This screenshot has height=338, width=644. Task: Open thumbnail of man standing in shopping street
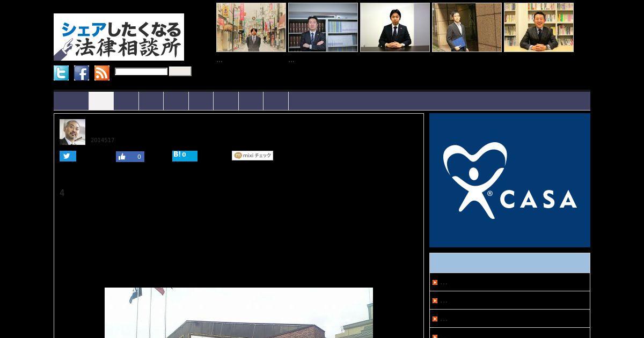click(251, 27)
